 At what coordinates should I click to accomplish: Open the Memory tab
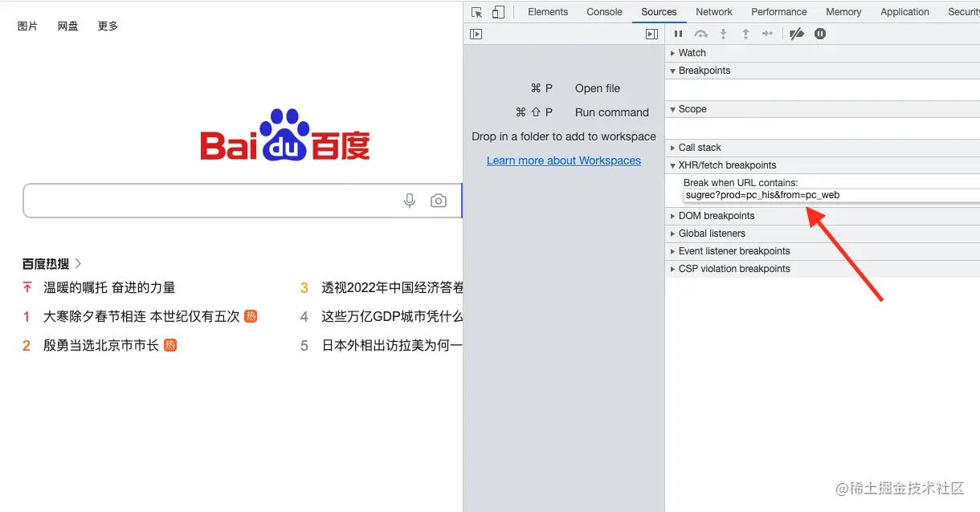pos(843,12)
